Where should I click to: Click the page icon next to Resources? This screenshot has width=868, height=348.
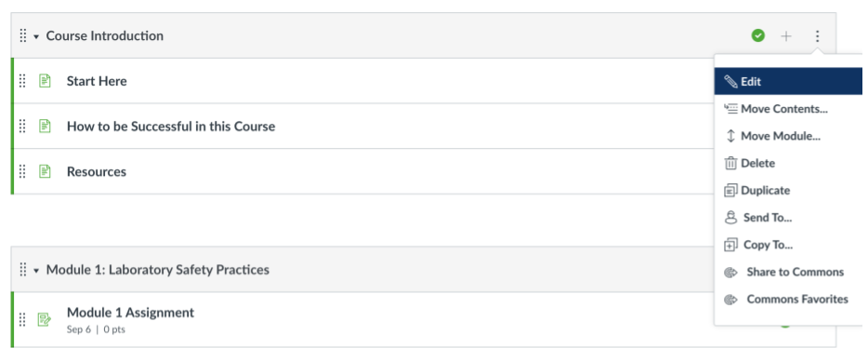pyautogui.click(x=45, y=171)
